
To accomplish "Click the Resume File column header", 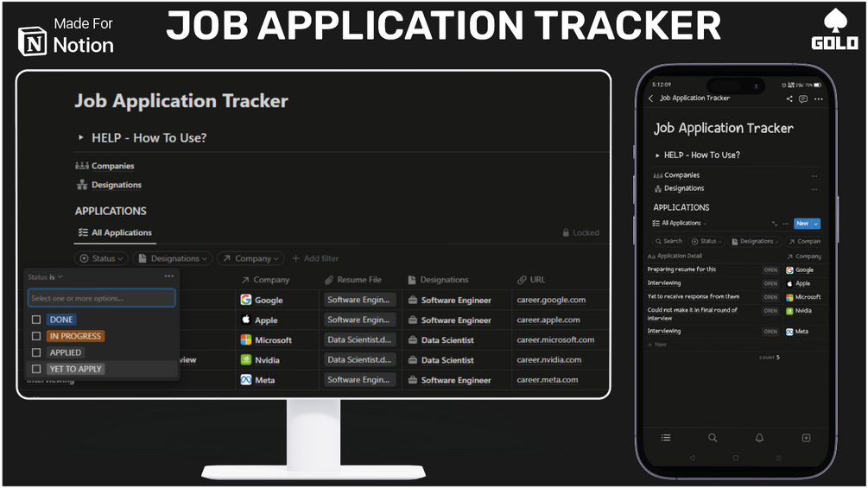I will 353,280.
